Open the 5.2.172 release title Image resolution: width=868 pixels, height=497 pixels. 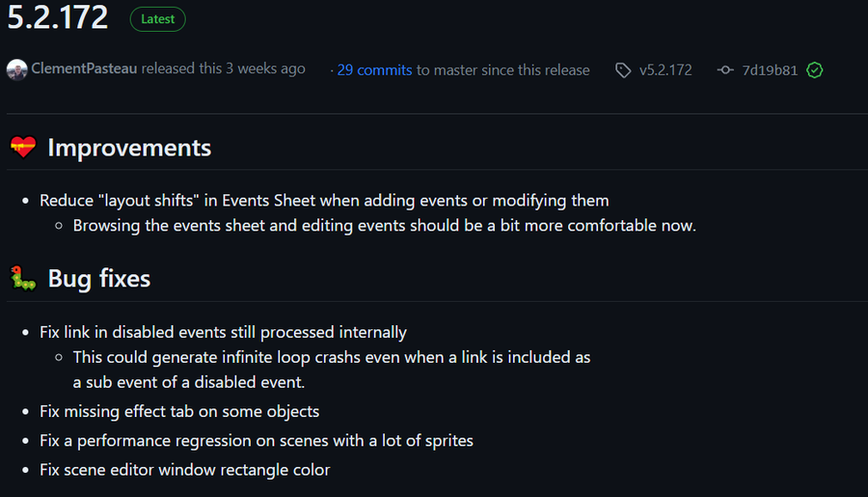58,17
